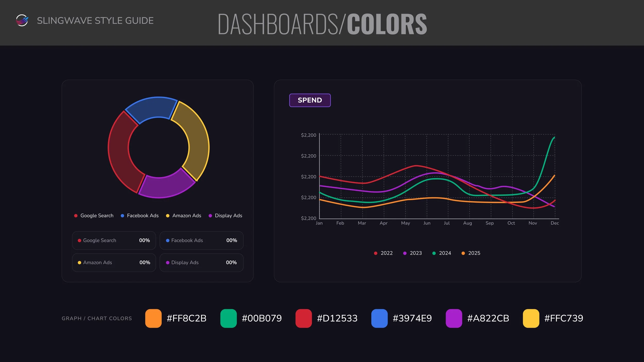Toggle the 2023 legend entry
Viewport: 644px width, 362px height.
(412, 253)
